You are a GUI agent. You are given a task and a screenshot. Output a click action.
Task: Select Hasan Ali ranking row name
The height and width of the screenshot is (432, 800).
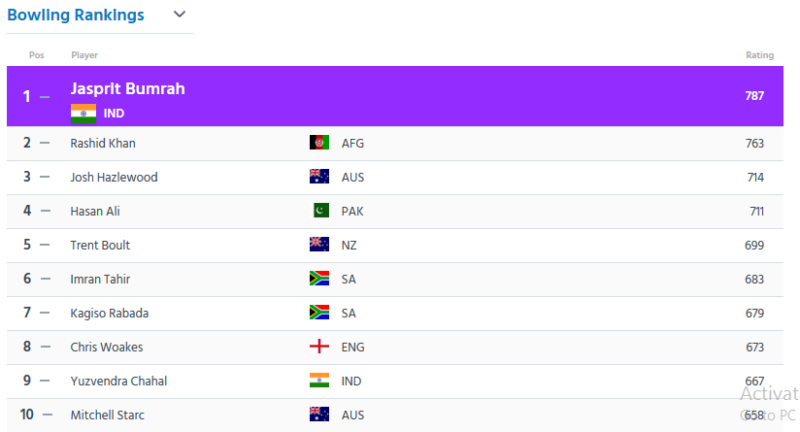point(95,211)
